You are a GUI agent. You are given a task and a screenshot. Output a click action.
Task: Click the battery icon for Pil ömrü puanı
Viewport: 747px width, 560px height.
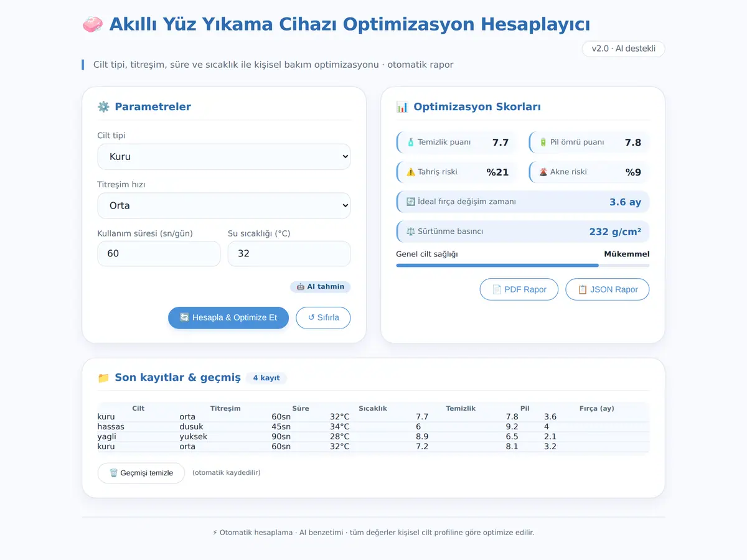click(543, 142)
